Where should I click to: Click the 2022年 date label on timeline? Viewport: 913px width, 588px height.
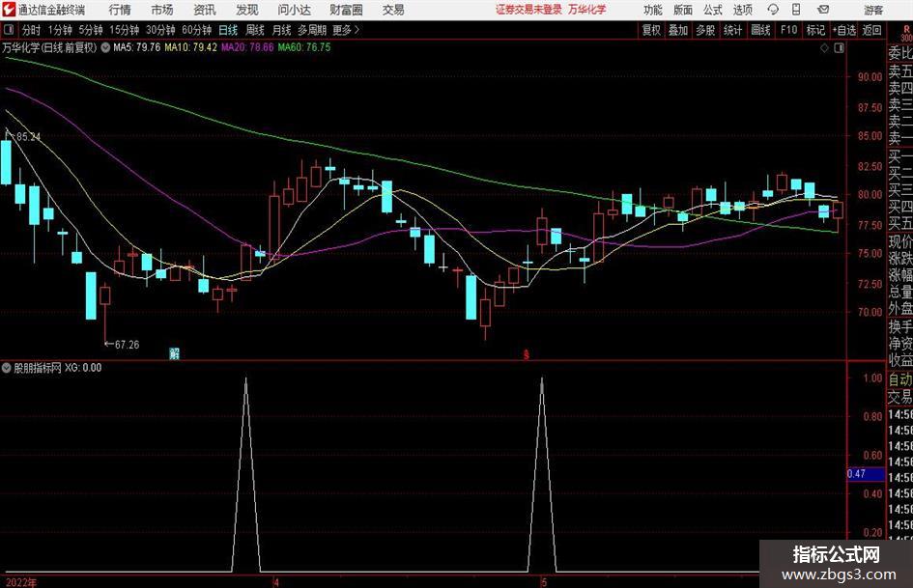click(x=21, y=582)
